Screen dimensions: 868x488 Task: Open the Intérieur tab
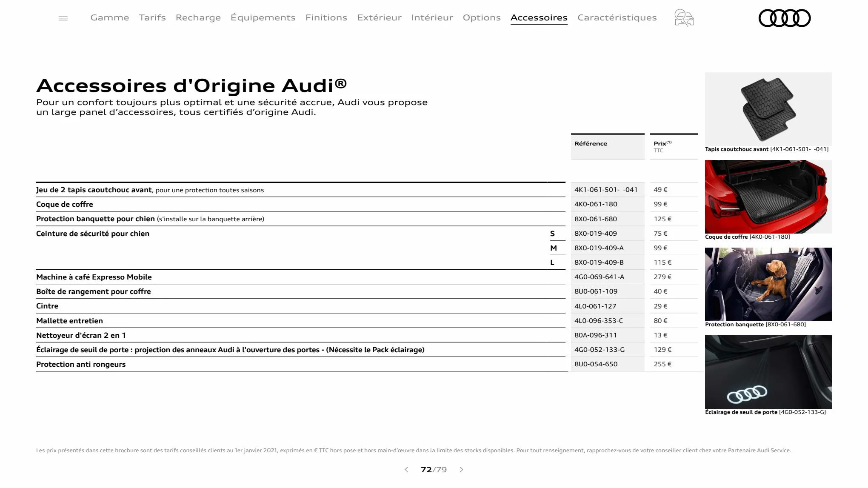432,18
